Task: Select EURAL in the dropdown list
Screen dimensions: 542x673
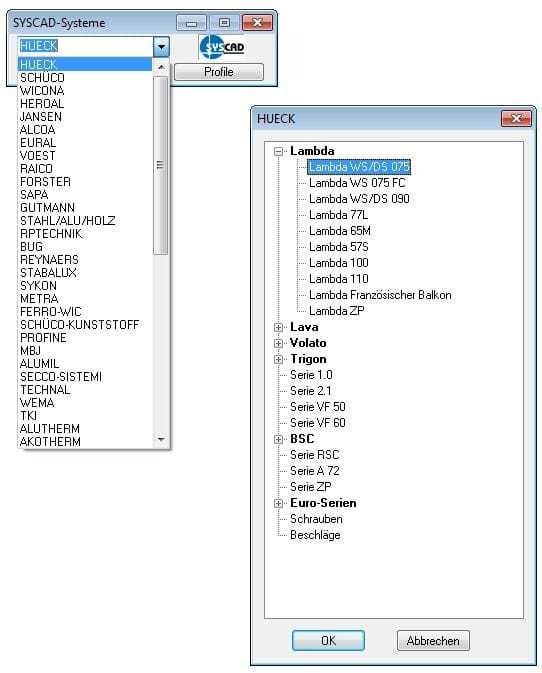Action: [x=38, y=142]
